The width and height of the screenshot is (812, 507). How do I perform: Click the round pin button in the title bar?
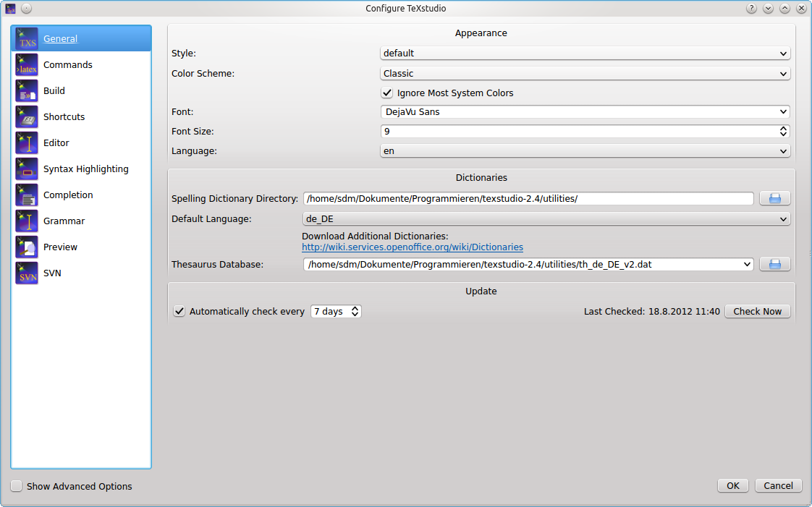(x=26, y=8)
